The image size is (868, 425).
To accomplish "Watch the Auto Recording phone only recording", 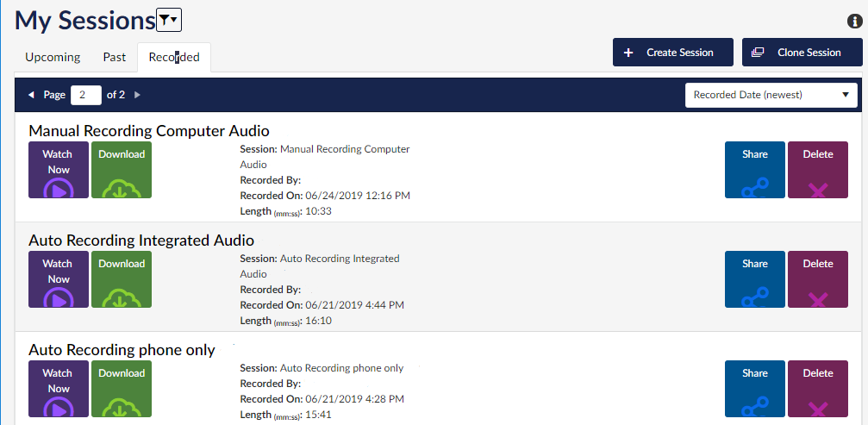I will 59,389.
